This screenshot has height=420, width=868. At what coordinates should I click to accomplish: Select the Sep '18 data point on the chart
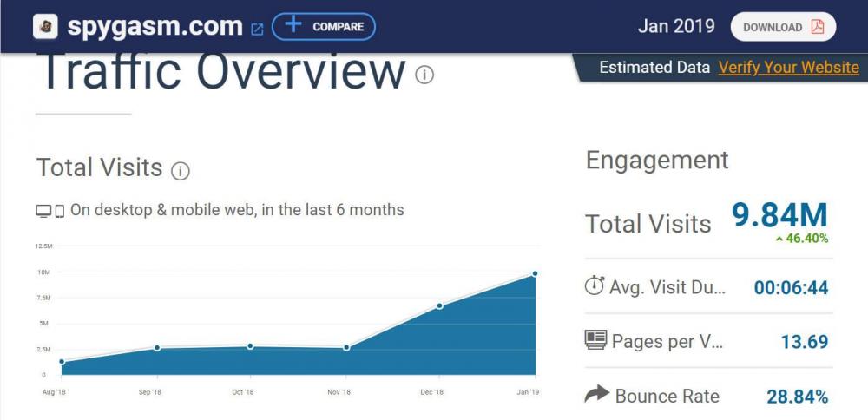coord(157,348)
